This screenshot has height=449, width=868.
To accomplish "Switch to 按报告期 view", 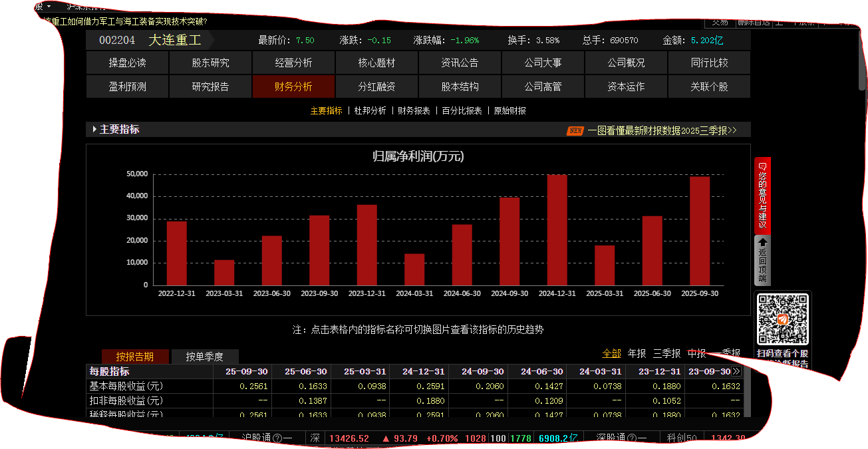I will click(x=135, y=357).
